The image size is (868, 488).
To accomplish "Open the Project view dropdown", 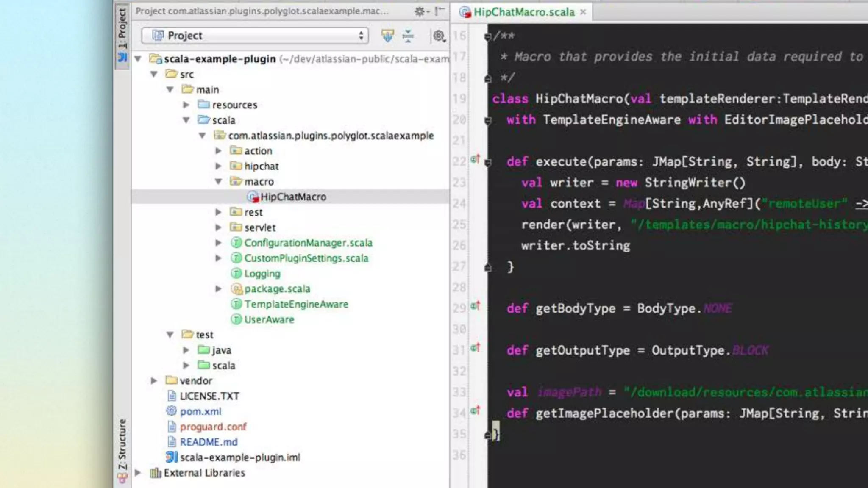I will [255, 36].
